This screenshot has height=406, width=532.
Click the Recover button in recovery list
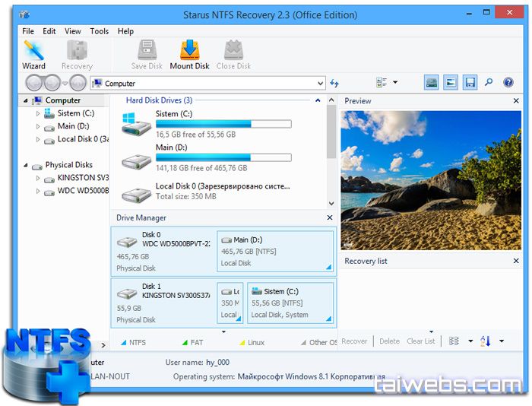coord(354,341)
